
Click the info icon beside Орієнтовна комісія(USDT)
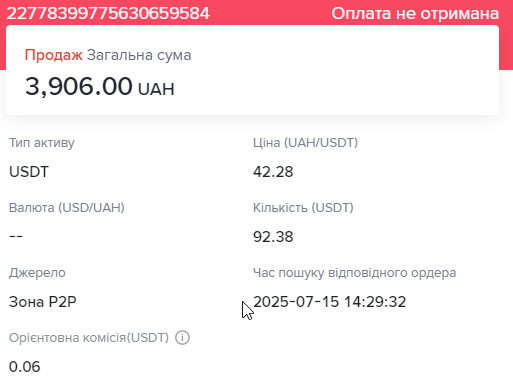(x=182, y=338)
